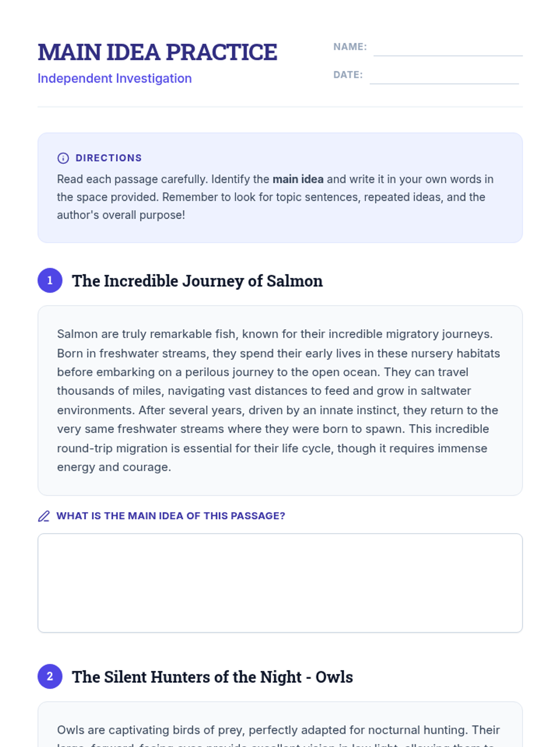Click "round-trip migration" in the salmon passage
560x747 pixels.
point(112,448)
